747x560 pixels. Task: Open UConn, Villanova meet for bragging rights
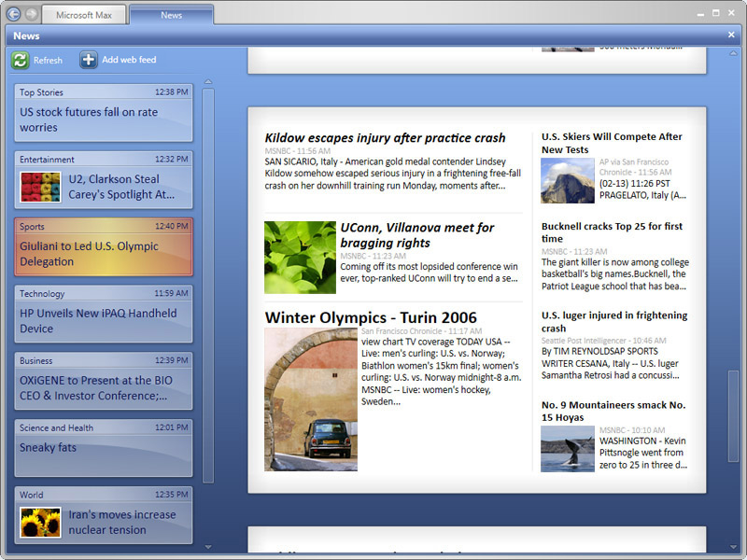coord(416,235)
